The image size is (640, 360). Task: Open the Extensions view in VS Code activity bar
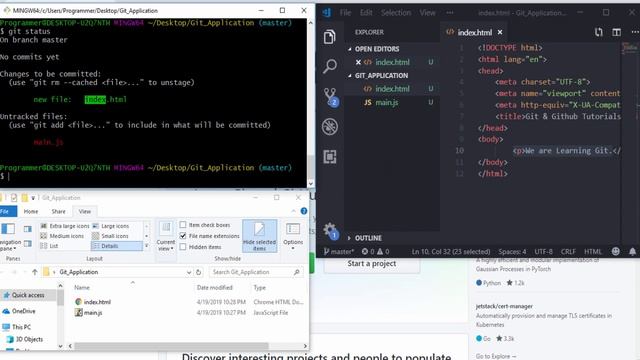point(330,157)
